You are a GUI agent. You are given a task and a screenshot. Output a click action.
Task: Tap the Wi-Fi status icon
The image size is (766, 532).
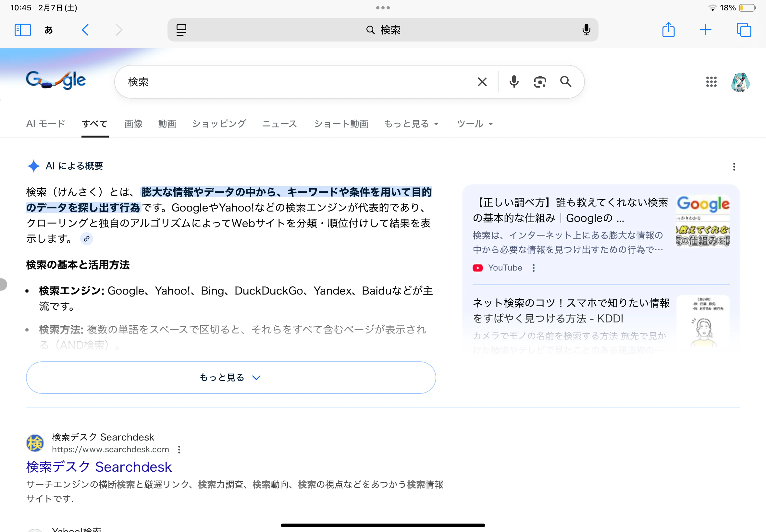pos(712,8)
